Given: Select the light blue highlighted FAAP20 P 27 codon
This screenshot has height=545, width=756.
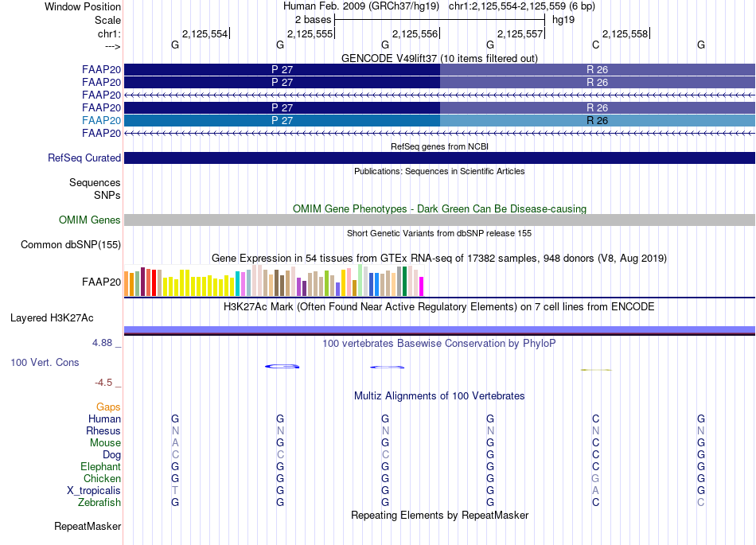Looking at the screenshot, I should click(282, 120).
